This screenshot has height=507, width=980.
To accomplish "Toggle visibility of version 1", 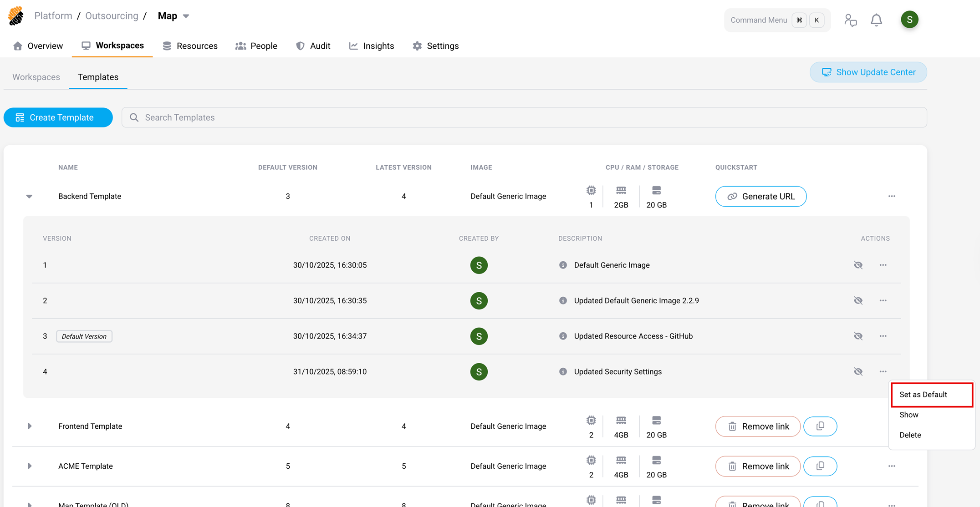I will point(858,265).
